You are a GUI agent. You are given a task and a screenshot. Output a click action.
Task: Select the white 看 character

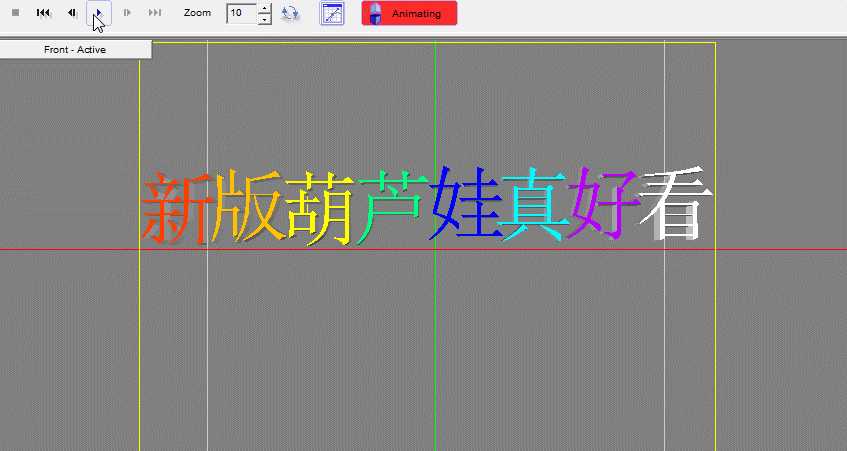tap(675, 203)
